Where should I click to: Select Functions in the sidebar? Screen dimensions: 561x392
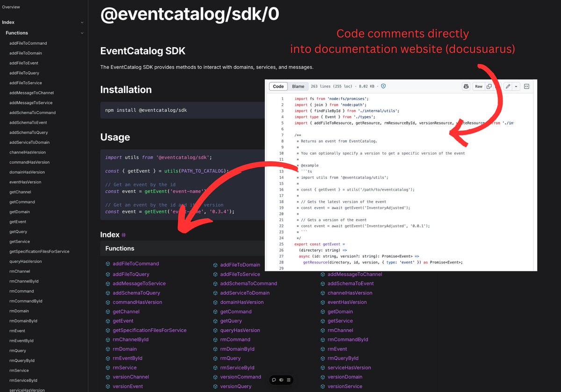pyautogui.click(x=17, y=33)
